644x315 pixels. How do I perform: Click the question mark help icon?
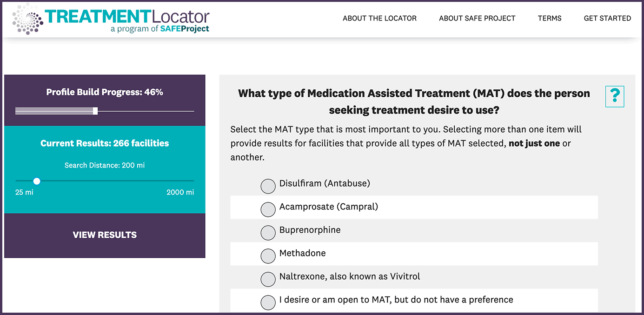click(x=615, y=96)
